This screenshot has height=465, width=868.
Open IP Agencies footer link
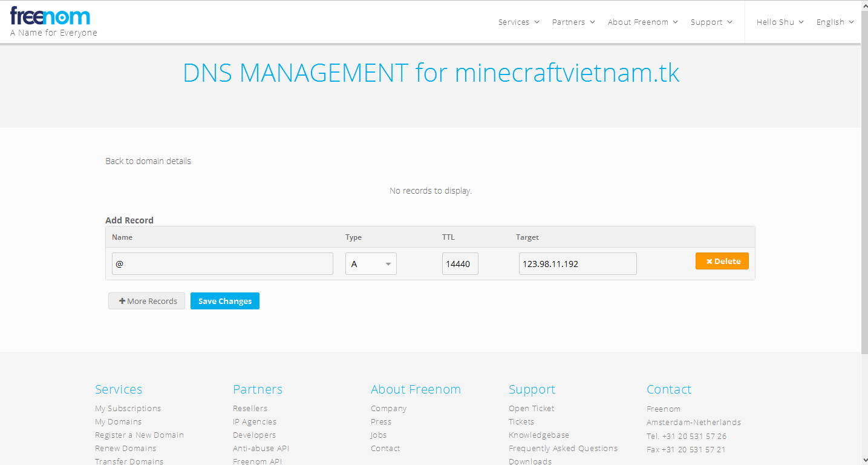tap(255, 422)
